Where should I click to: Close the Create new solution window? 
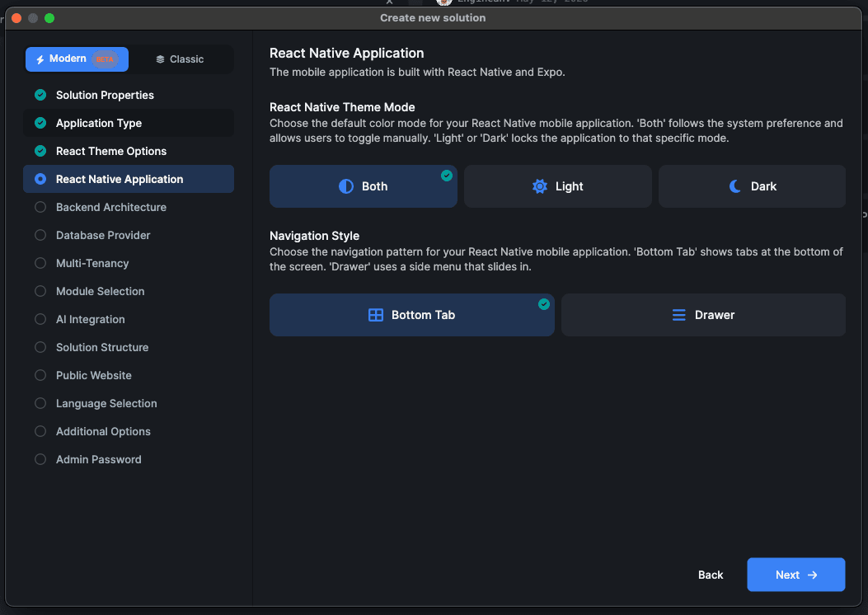[16, 18]
